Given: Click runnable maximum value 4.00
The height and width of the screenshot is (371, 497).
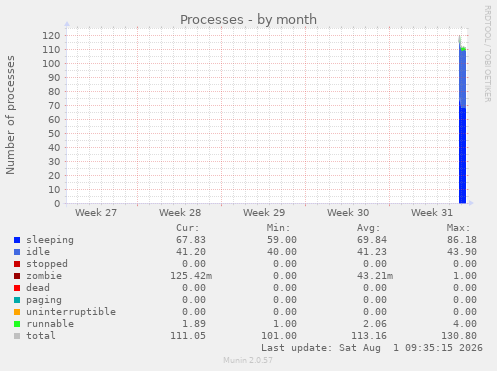Looking at the screenshot, I should coord(465,324).
